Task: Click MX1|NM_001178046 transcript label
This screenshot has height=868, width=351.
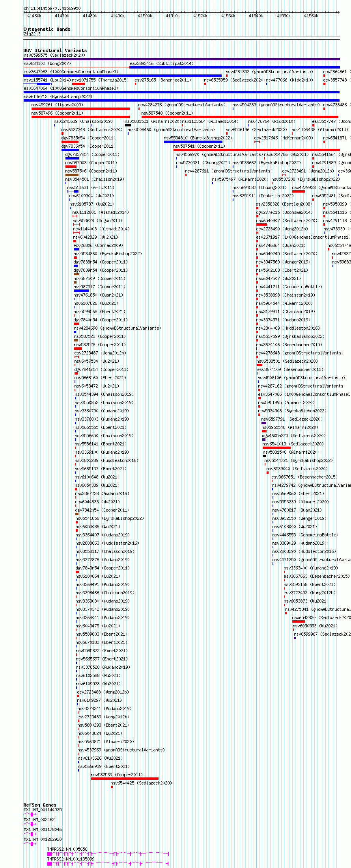Action: (x=43, y=829)
